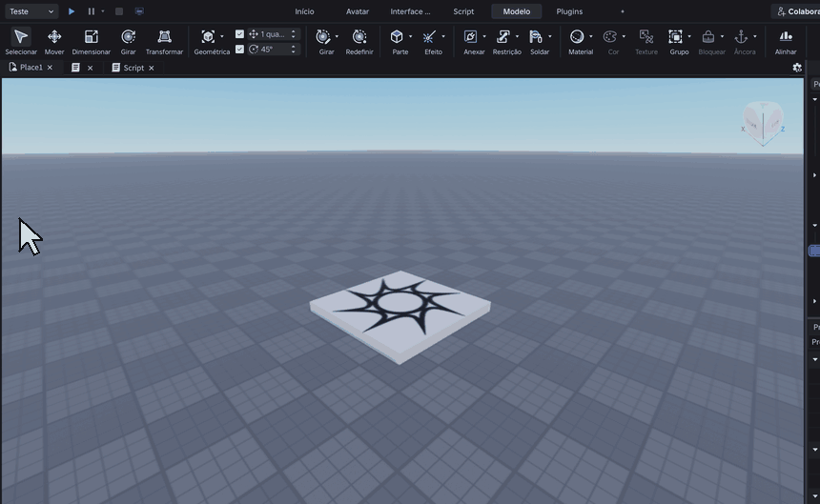Image resolution: width=820 pixels, height=504 pixels.
Task: Close the Script document tab
Action: (152, 68)
